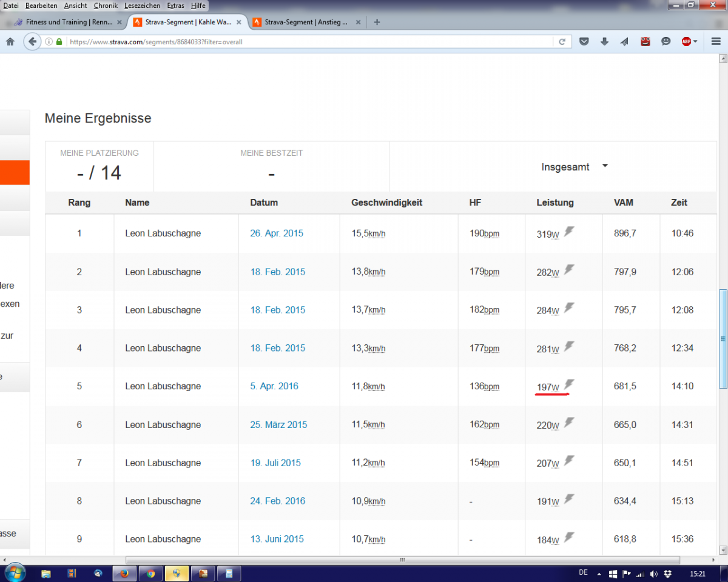Open the downloads arrow icon

pos(604,42)
